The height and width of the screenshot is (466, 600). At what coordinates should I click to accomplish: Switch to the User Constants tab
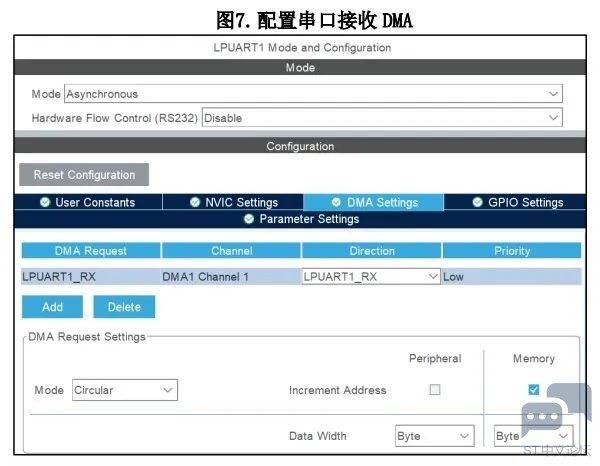pos(88,202)
